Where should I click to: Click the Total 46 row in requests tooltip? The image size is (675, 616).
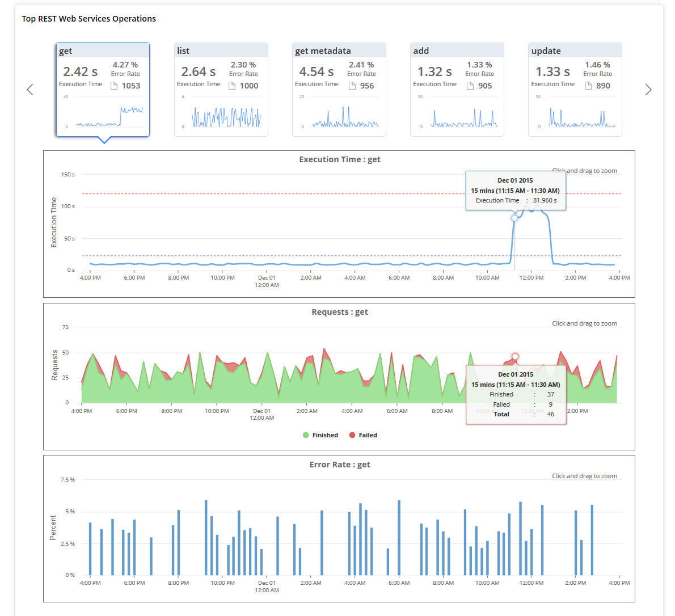coord(524,414)
